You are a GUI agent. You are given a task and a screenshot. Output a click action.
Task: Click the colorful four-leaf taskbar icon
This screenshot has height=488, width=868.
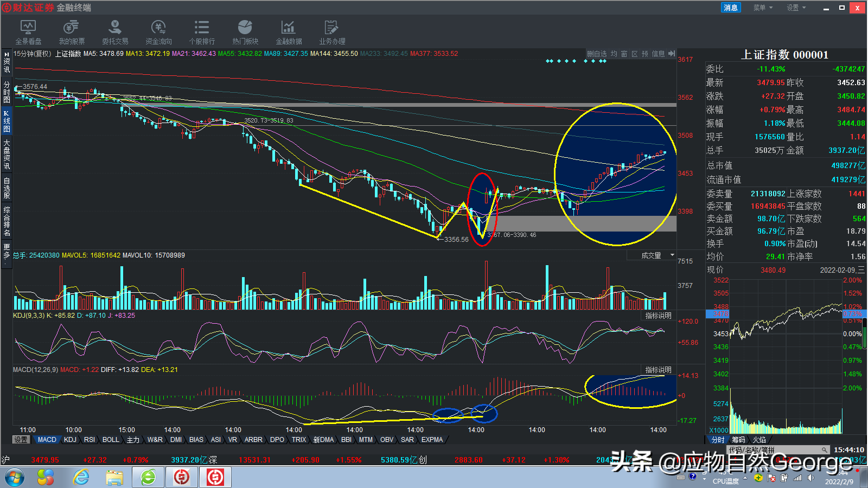(46, 478)
